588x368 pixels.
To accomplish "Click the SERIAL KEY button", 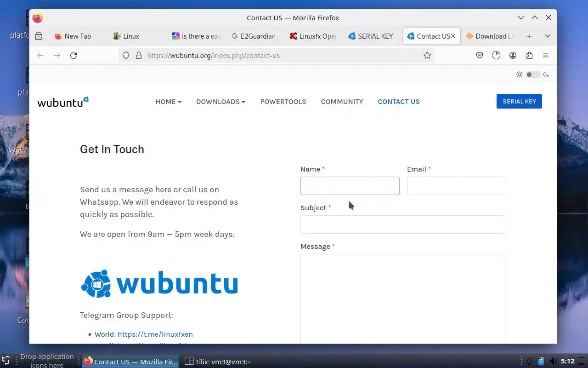I will tap(519, 101).
